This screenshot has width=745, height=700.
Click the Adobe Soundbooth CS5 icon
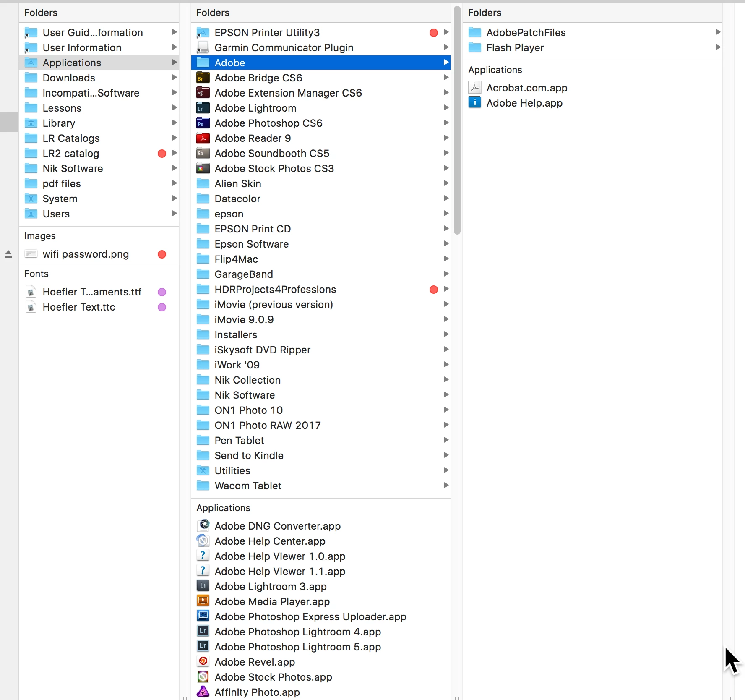coord(203,153)
